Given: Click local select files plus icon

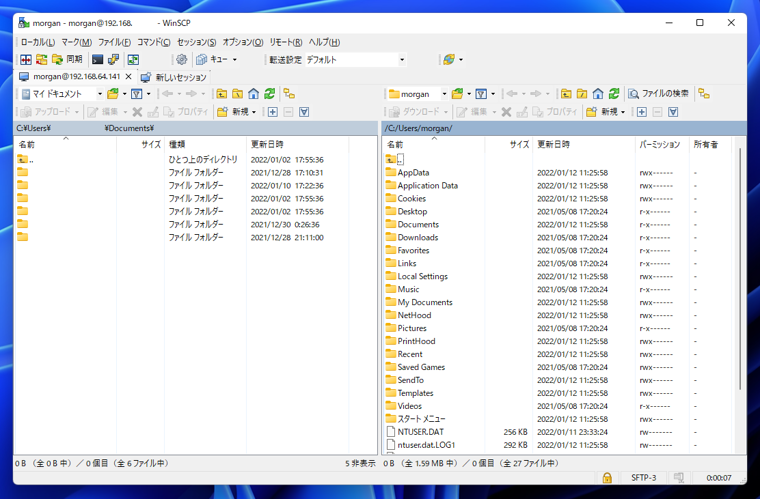Looking at the screenshot, I should 273,112.
